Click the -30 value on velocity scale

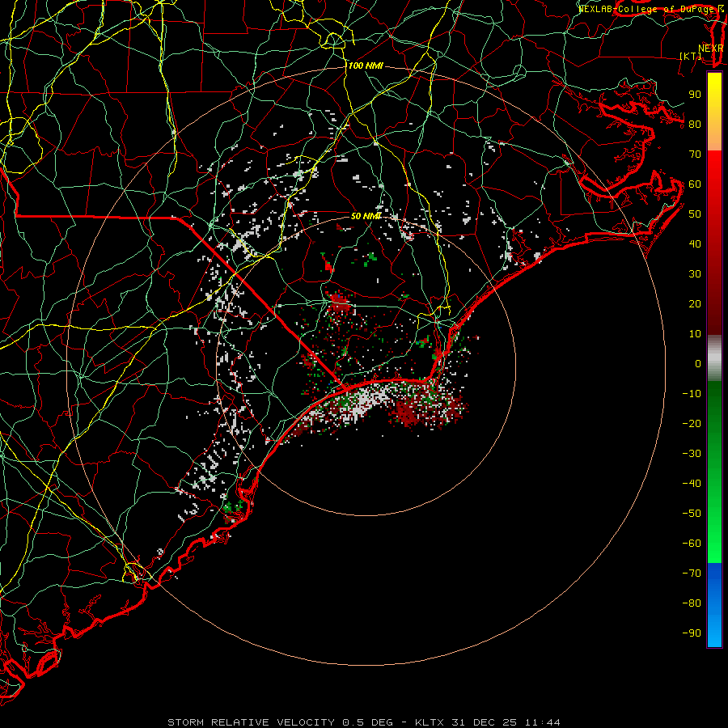click(x=692, y=454)
